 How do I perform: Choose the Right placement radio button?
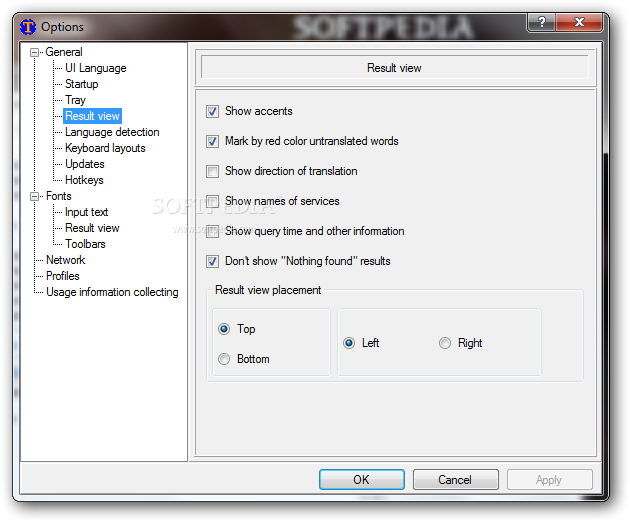[445, 343]
